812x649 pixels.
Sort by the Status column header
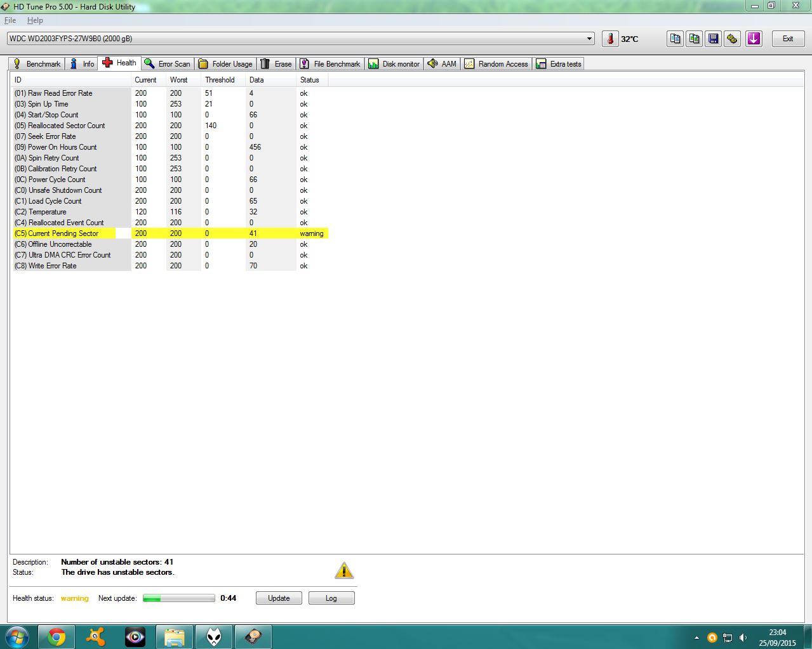pyautogui.click(x=312, y=80)
